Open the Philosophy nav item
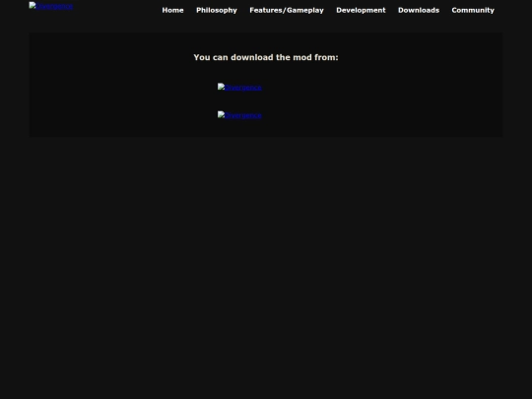This screenshot has height=399, width=532. [217, 10]
